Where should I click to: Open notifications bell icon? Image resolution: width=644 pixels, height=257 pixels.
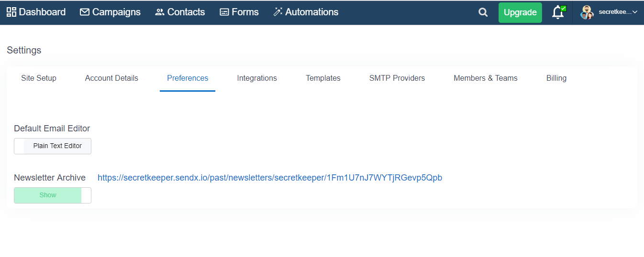558,12
